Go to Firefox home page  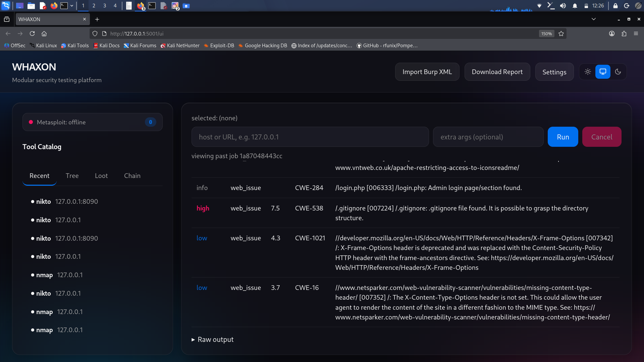coord(44,34)
